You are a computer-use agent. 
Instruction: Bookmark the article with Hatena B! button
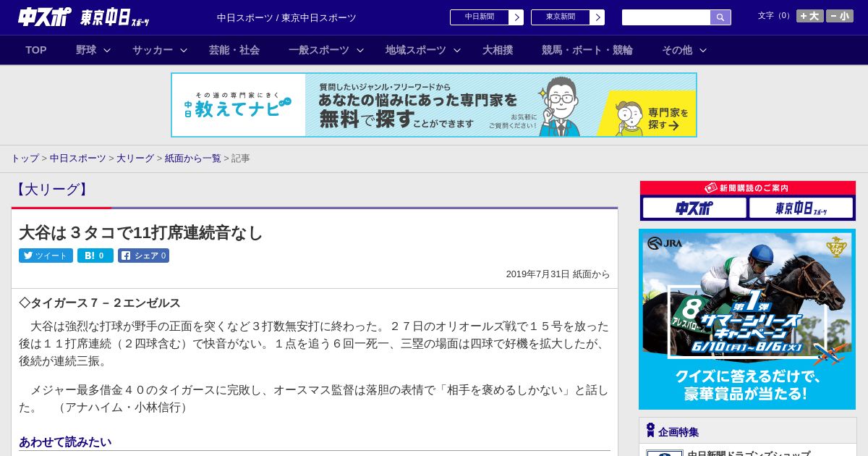pos(95,256)
